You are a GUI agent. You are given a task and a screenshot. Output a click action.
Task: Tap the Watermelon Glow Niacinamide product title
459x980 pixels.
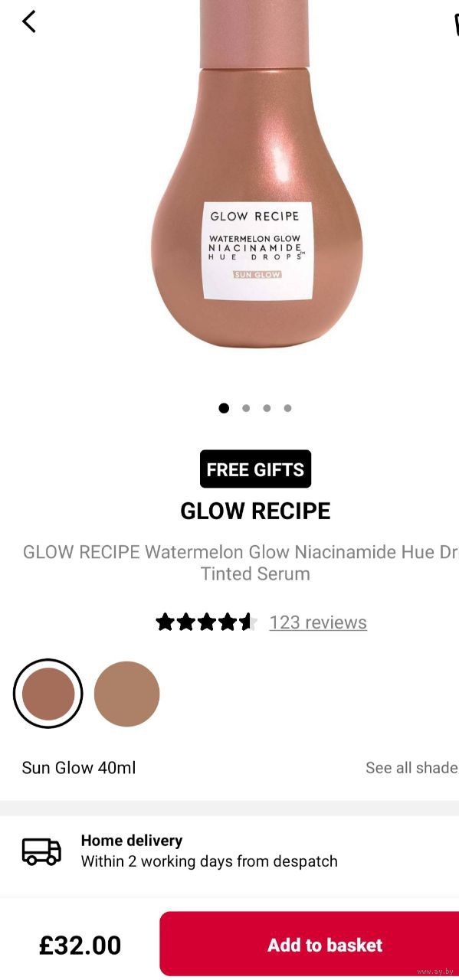(242, 563)
